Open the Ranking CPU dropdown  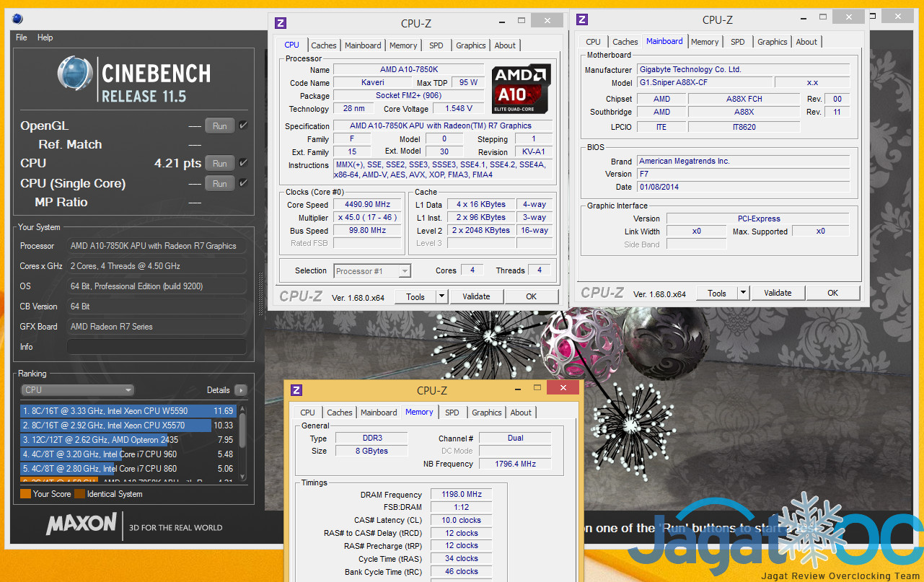coord(78,390)
